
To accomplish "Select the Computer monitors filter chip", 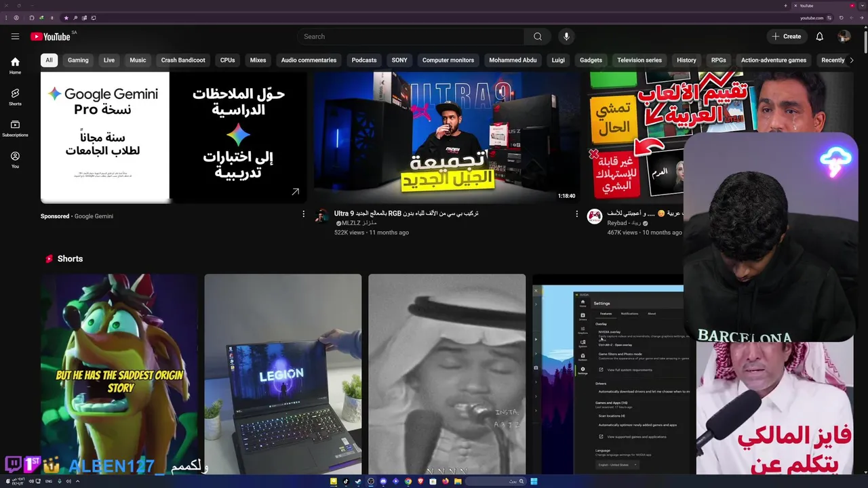I will click(x=448, y=60).
